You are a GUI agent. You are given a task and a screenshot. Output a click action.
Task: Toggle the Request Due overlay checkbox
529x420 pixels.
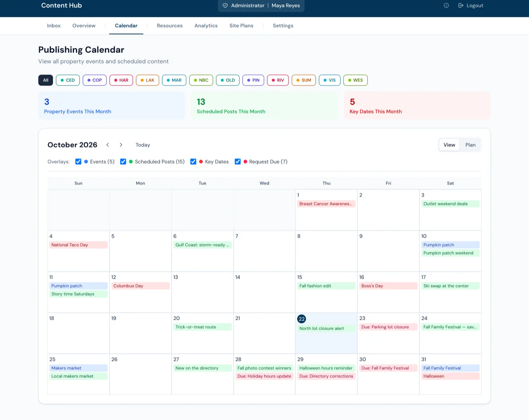[238, 162]
